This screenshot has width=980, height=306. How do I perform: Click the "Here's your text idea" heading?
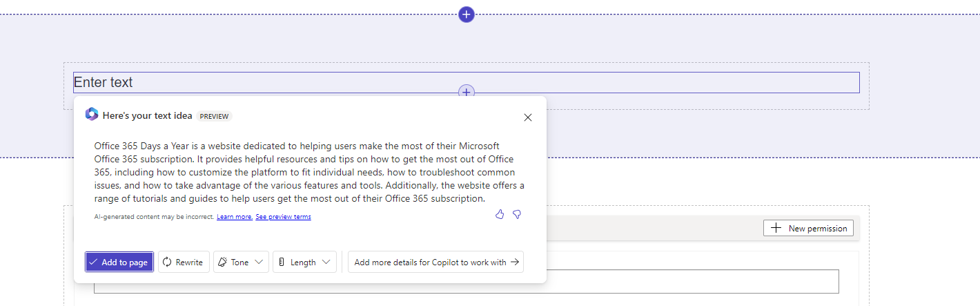pyautogui.click(x=147, y=116)
